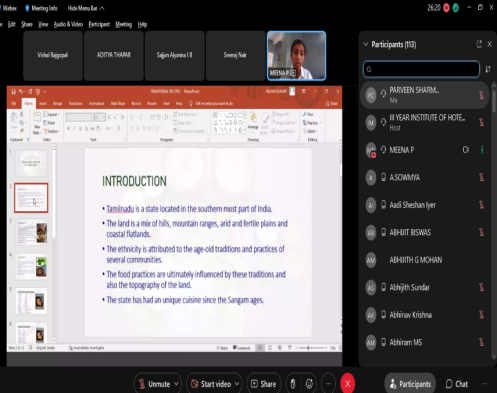Click Abhijith Sundar muted mic icon
The image size is (497, 393).
tap(481, 287)
